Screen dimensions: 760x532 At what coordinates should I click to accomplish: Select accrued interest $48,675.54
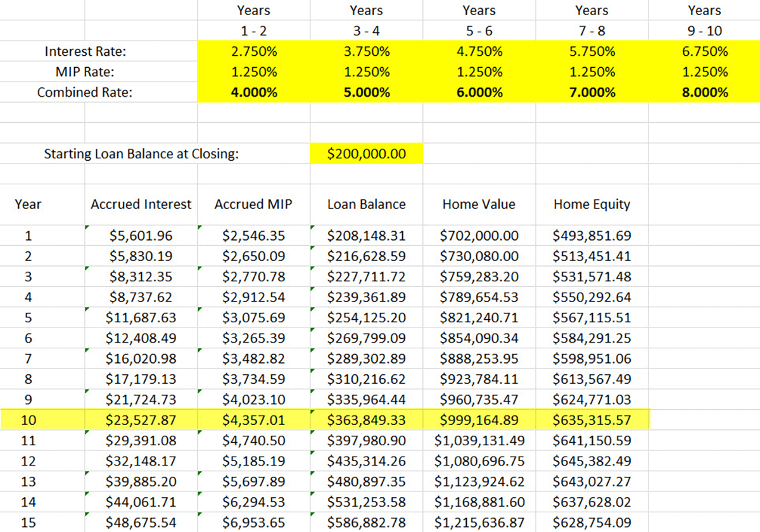coord(141,522)
